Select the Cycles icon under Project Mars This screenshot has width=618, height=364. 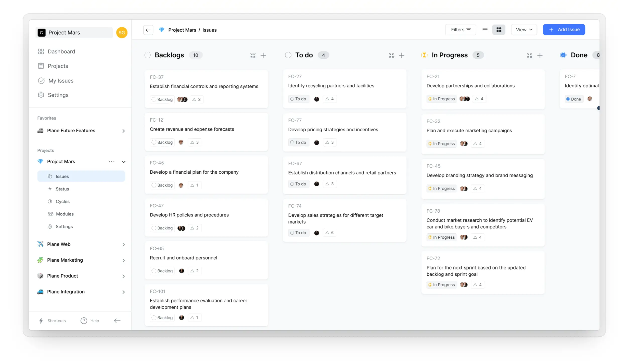tap(50, 201)
